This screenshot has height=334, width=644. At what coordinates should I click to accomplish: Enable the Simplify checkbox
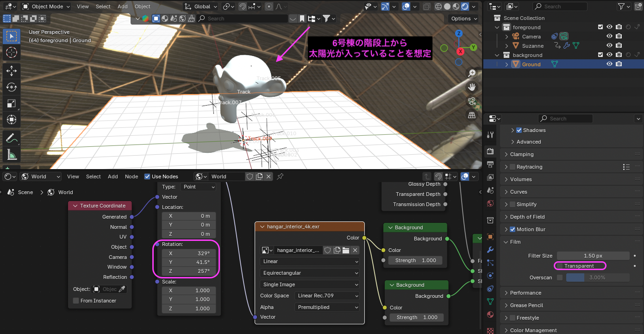tap(513, 204)
